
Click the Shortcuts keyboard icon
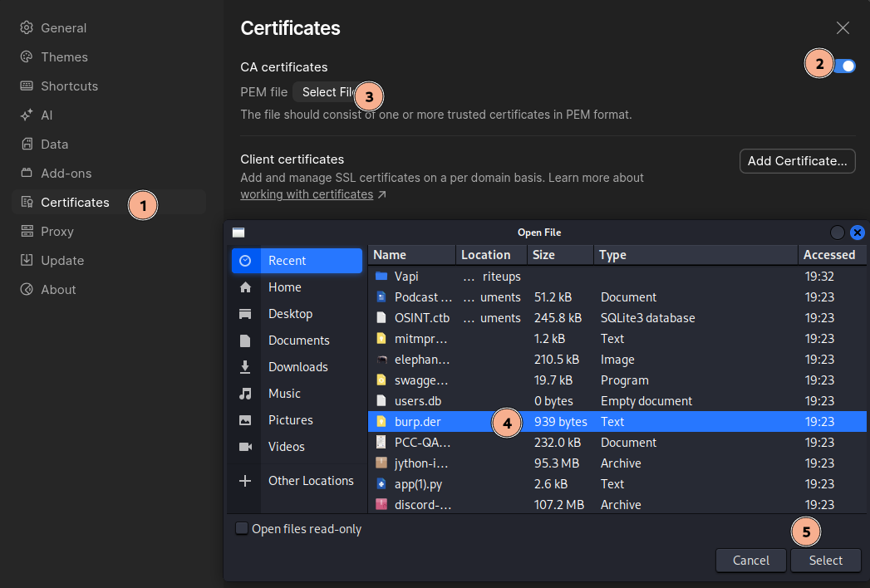(x=27, y=86)
